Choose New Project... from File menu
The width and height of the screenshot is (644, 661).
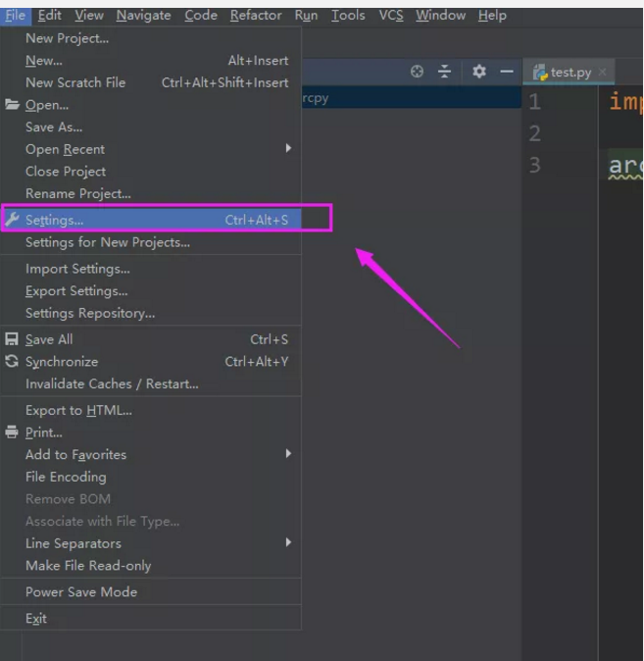(151, 38)
